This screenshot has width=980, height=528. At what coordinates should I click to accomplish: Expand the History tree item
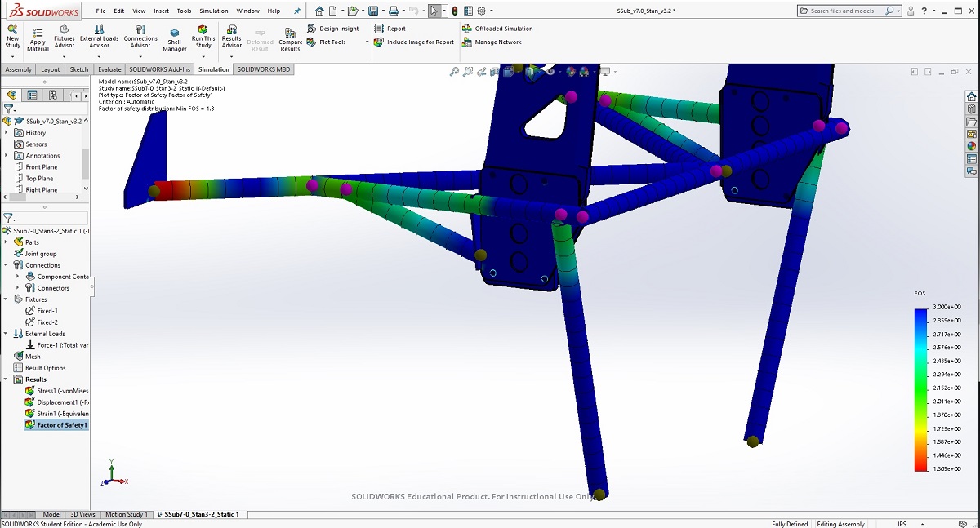tap(7, 132)
